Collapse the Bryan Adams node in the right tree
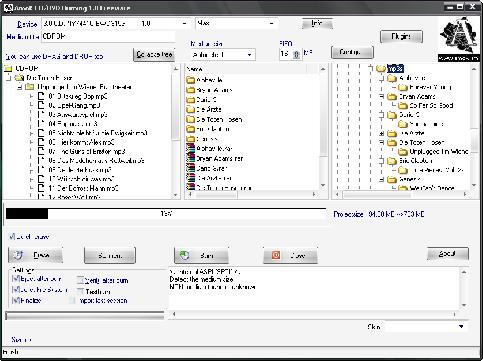This screenshot has width=483, height=361. coord(382,97)
